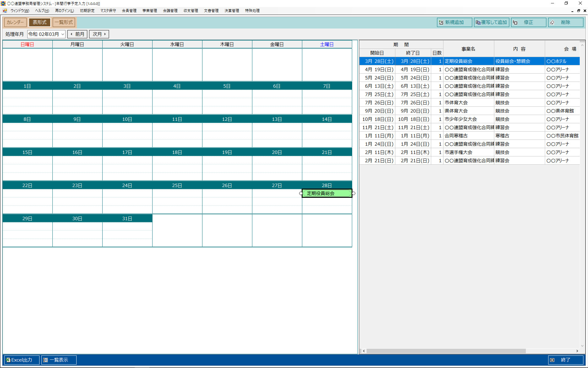Screen dimensions: 588x368
Task: Click the application icon in the menu bar
Action: pyautogui.click(x=5, y=10)
